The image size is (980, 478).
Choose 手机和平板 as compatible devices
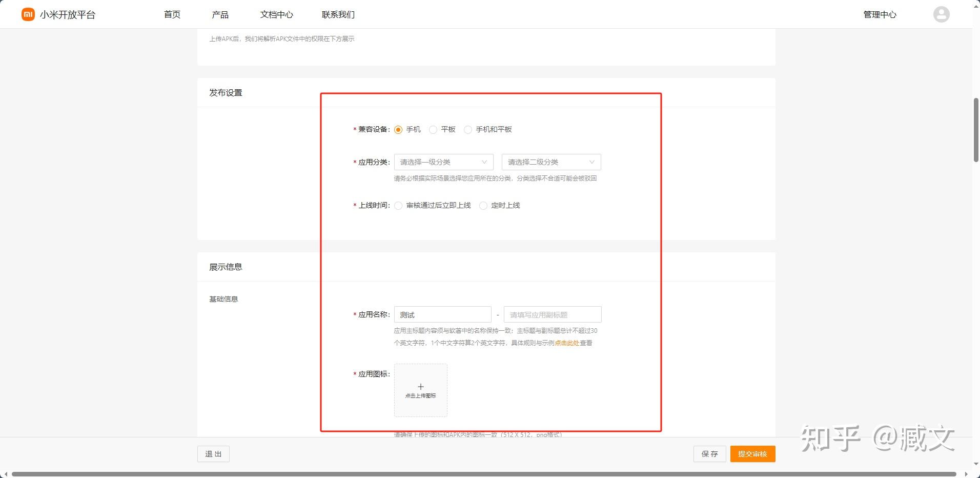[x=467, y=130]
